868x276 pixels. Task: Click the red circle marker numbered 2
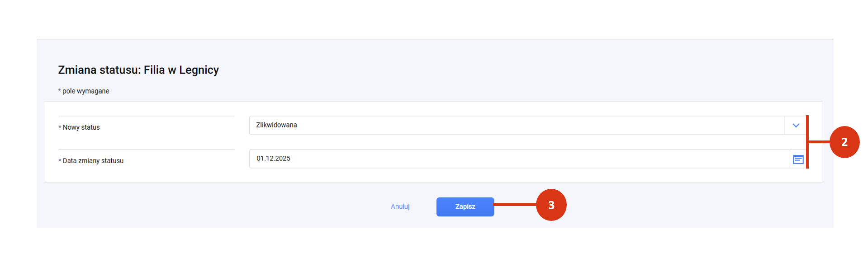[x=844, y=142]
